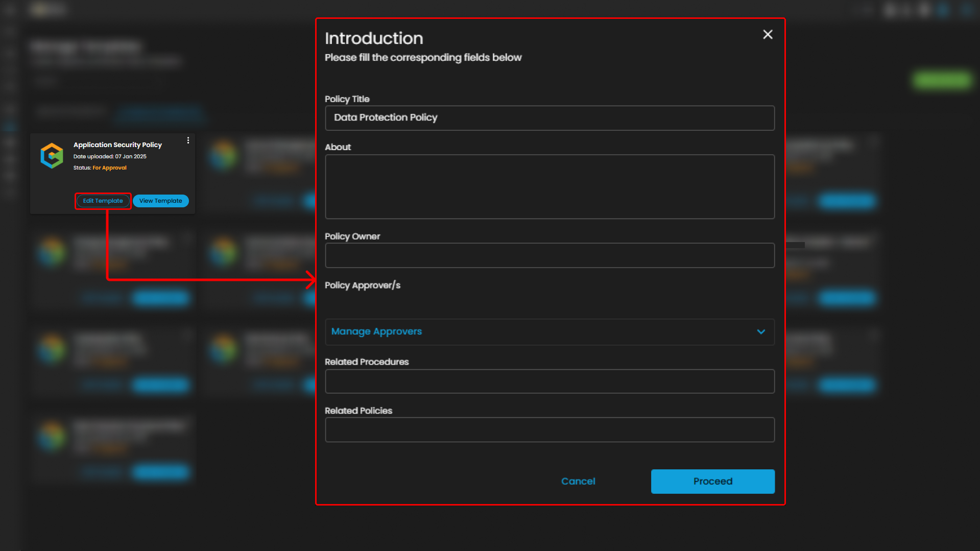Click the Date uploaded 07 Jan 2025 text
Viewport: 980px width, 551px height.
click(x=110, y=157)
